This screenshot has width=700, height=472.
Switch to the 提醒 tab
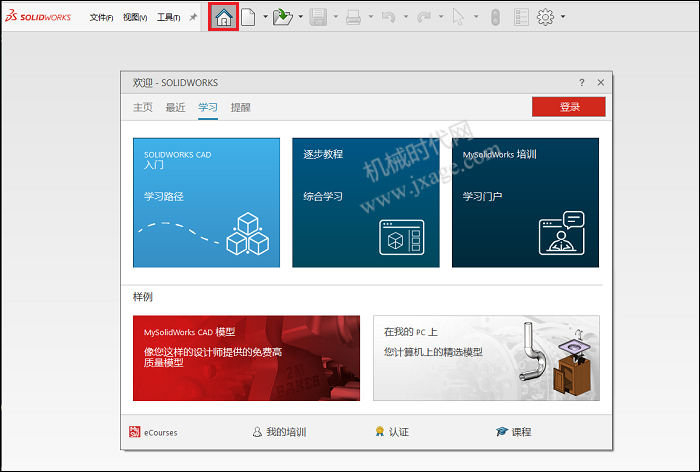point(241,107)
